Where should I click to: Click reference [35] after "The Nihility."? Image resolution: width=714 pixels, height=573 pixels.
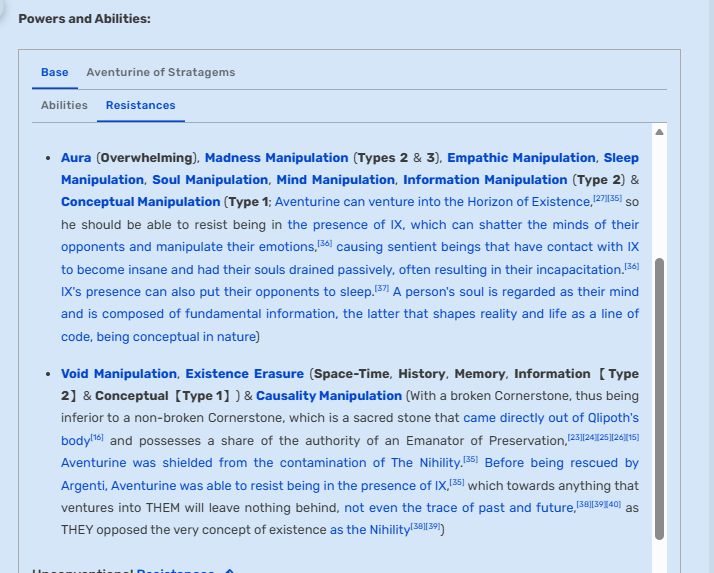tap(470, 459)
